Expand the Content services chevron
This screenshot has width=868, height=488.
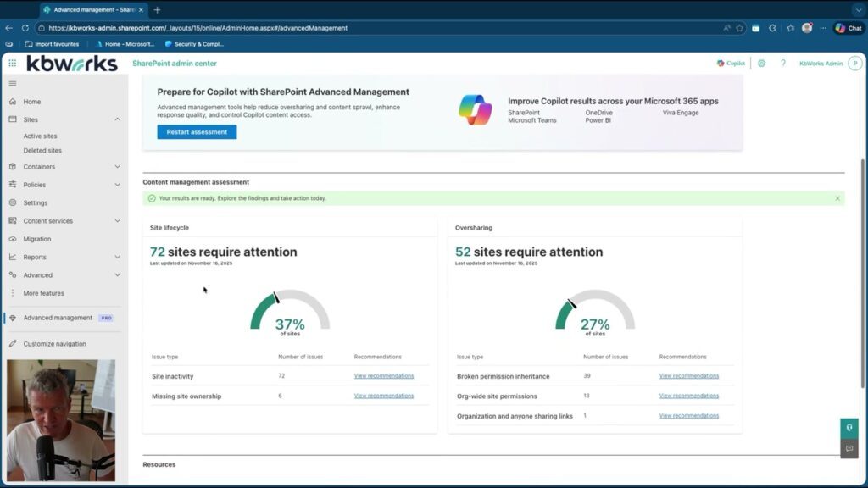117,221
